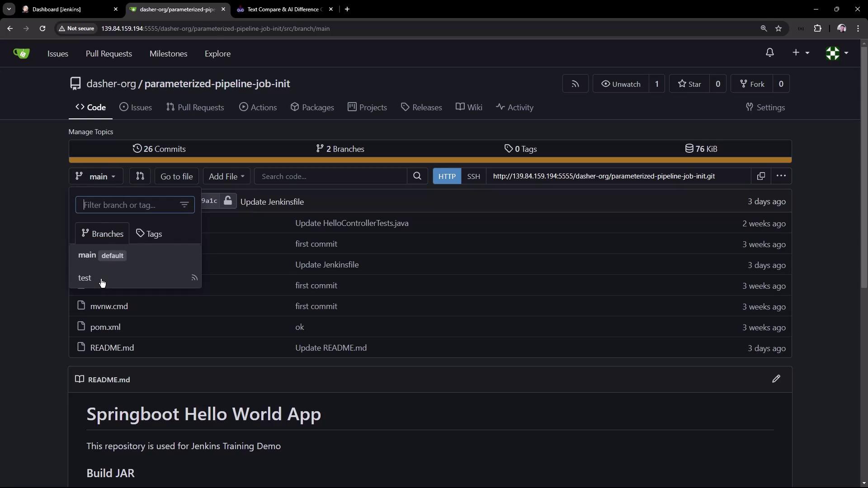Click the unsigned commit lock icon
The width and height of the screenshot is (868, 488).
pyautogui.click(x=228, y=201)
